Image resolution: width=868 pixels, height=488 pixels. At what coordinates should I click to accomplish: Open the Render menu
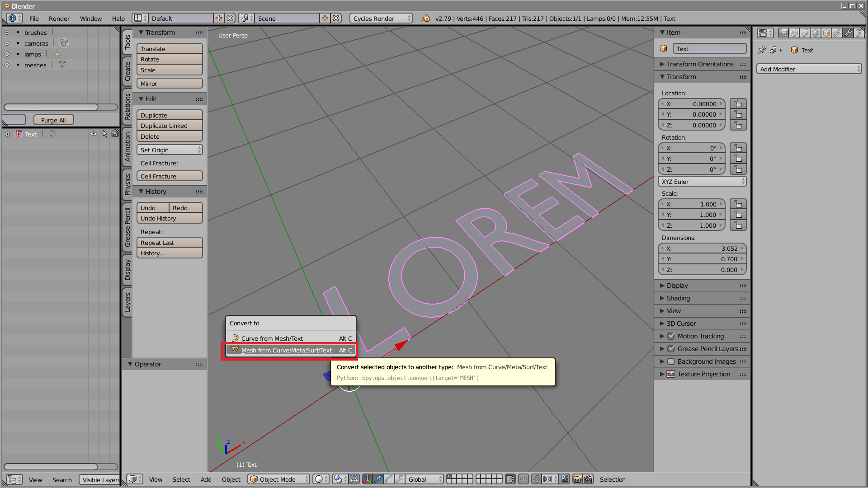click(x=59, y=19)
